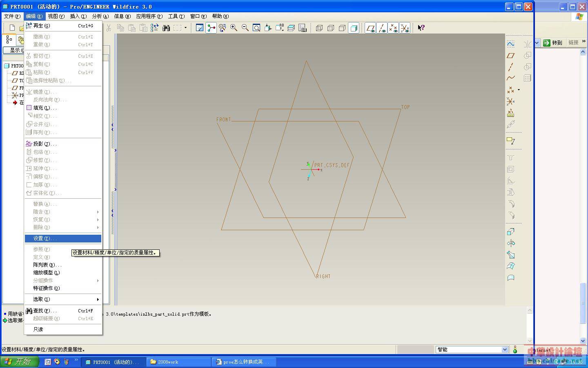Open the 插入(I) menu

(x=78, y=16)
